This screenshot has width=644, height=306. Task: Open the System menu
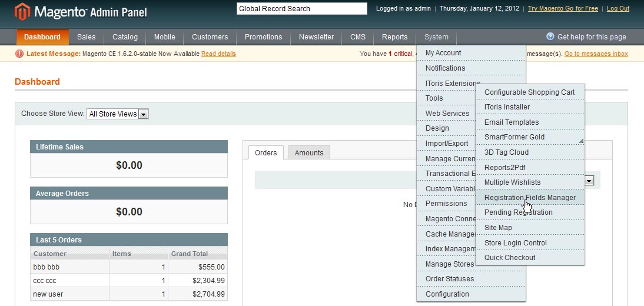(436, 37)
